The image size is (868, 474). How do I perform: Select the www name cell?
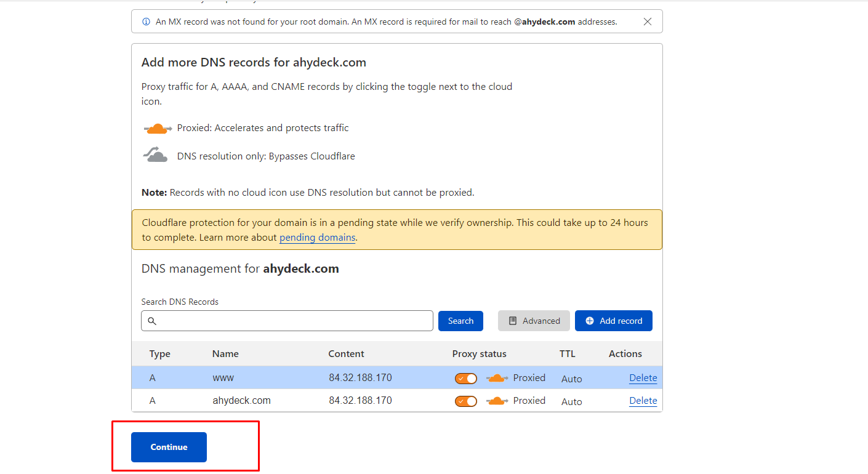(x=223, y=378)
